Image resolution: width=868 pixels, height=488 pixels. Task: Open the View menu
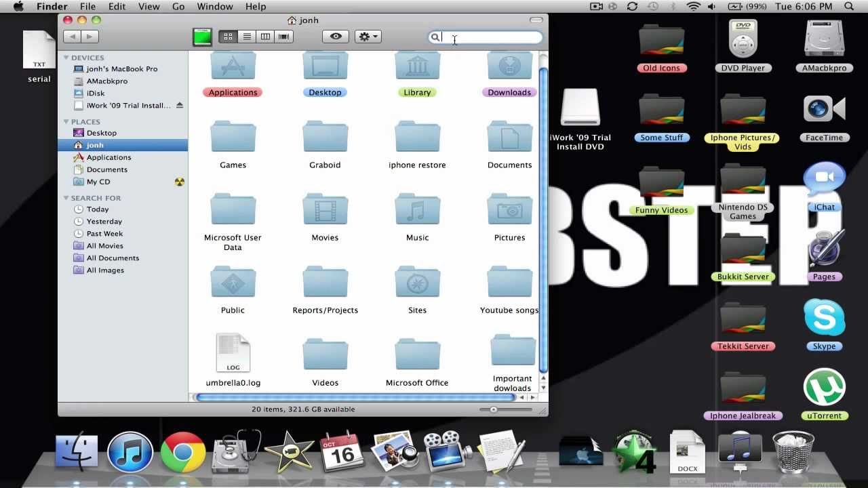149,6
